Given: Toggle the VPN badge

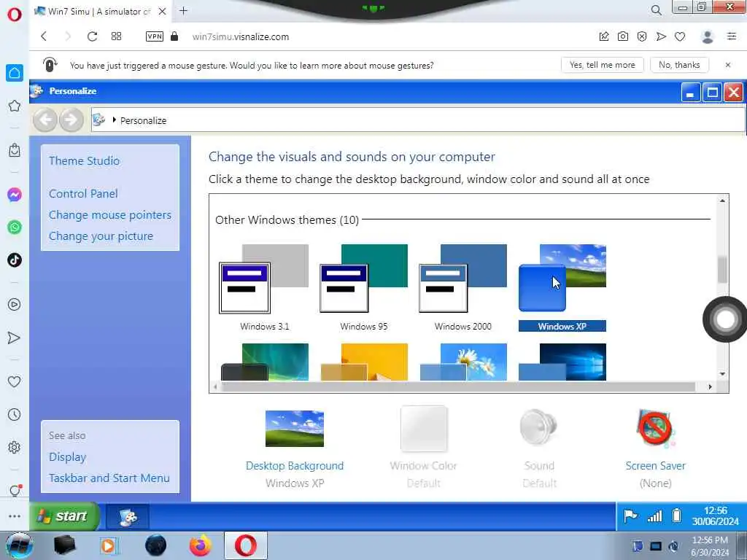Looking at the screenshot, I should pyautogui.click(x=155, y=36).
